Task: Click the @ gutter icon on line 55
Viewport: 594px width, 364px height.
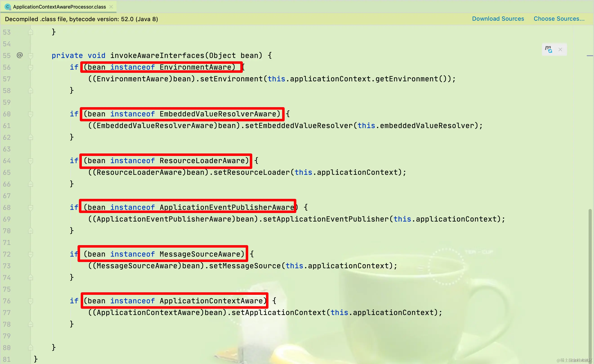Action: click(20, 55)
